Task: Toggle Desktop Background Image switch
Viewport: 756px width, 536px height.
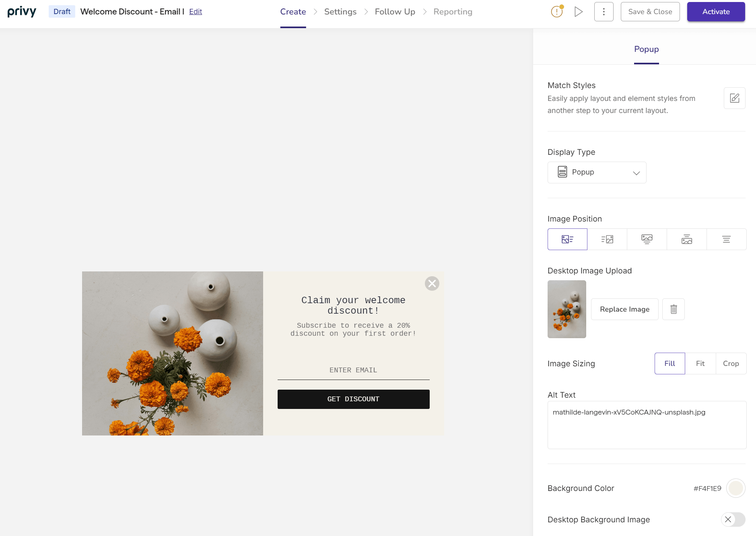Action: pyautogui.click(x=733, y=520)
